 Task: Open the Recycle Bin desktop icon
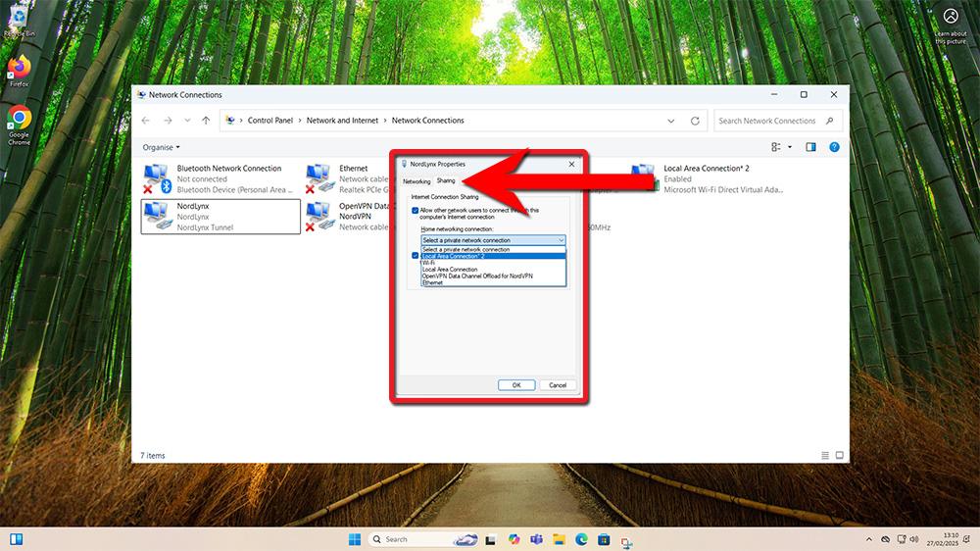point(19,22)
